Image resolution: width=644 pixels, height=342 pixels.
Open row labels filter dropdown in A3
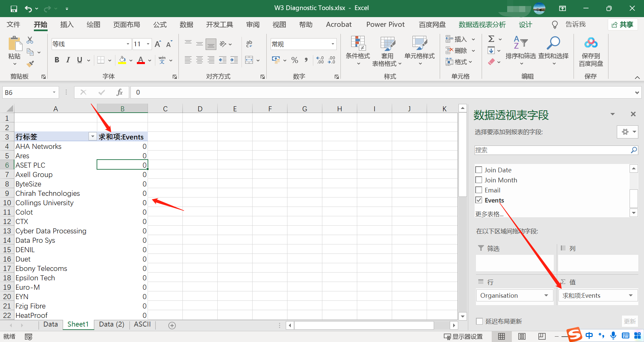click(92, 136)
